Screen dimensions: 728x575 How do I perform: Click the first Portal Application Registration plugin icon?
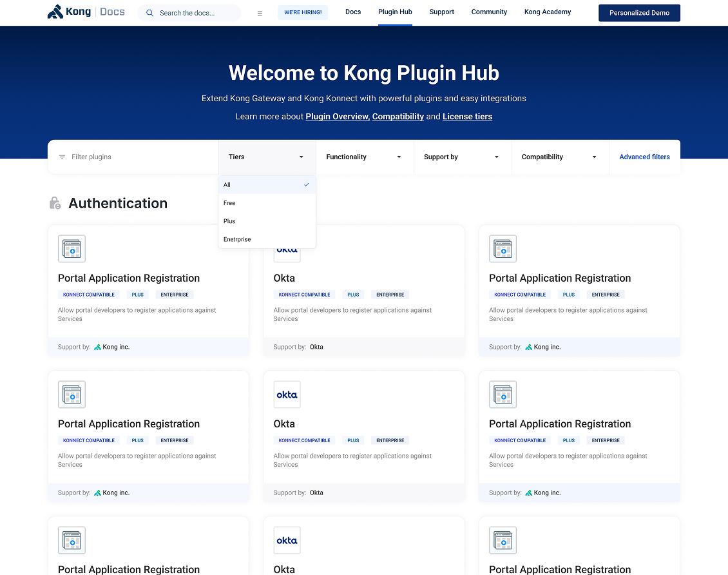click(x=72, y=249)
